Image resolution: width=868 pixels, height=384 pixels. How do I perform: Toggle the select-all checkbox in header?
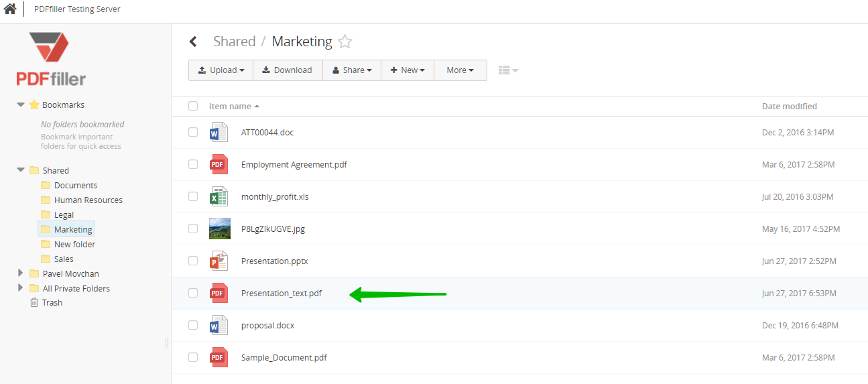193,106
